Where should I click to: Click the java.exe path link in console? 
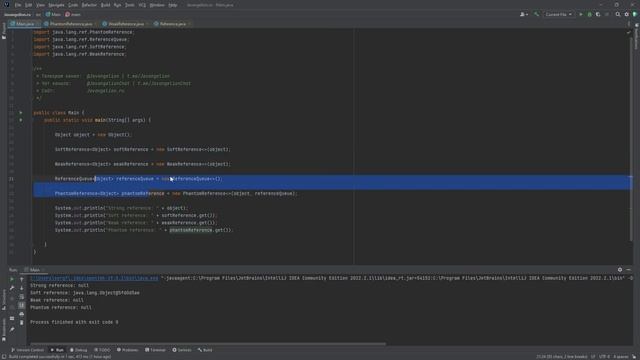point(94,278)
